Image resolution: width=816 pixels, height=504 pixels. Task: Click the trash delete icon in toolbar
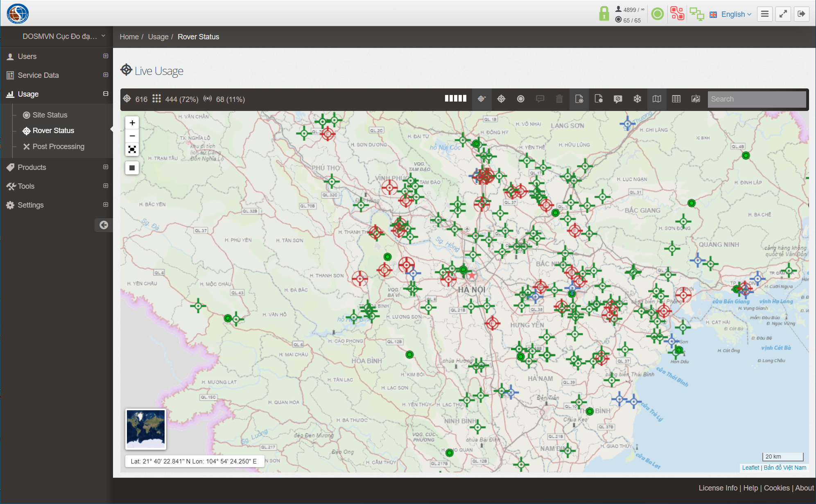[x=559, y=99]
